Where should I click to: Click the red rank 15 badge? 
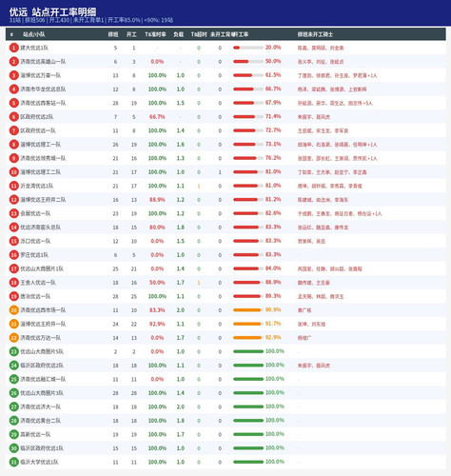pos(13,241)
